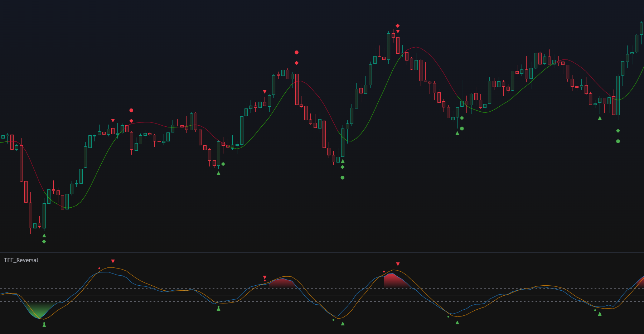Click the TFF_Reversal indicator label
Screen dimensions: 644x334
pos(21,260)
